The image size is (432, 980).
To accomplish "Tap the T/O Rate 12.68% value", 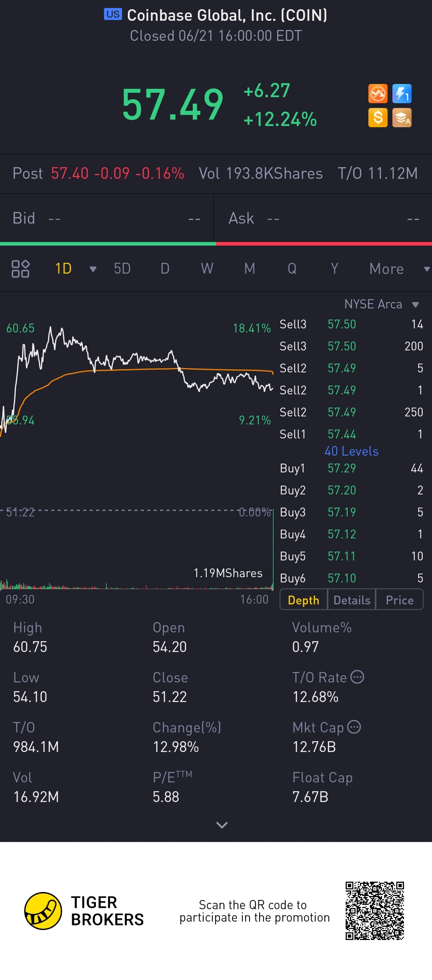I will click(x=316, y=697).
